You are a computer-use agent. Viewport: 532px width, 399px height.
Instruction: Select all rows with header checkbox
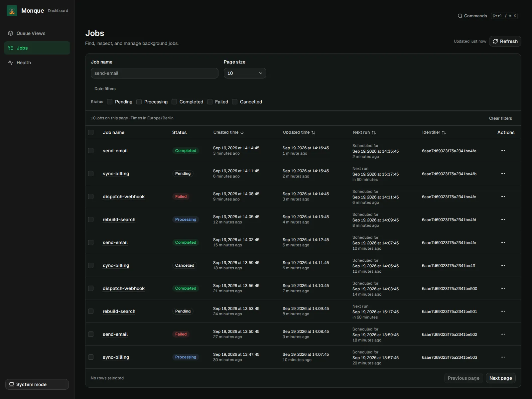click(91, 132)
